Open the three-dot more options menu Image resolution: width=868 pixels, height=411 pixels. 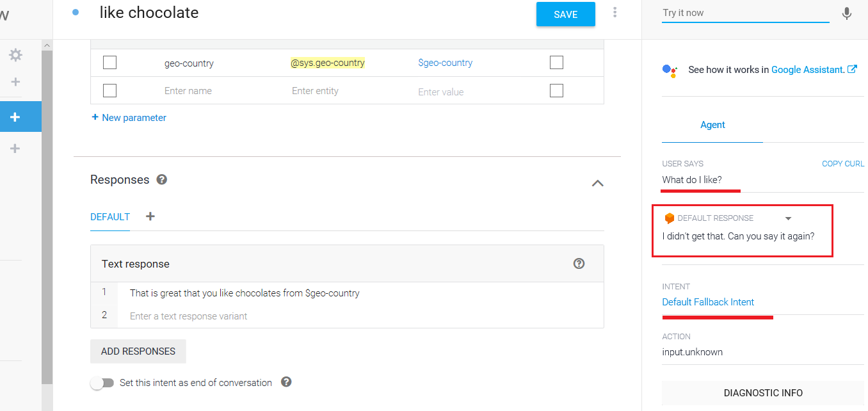pos(615,13)
